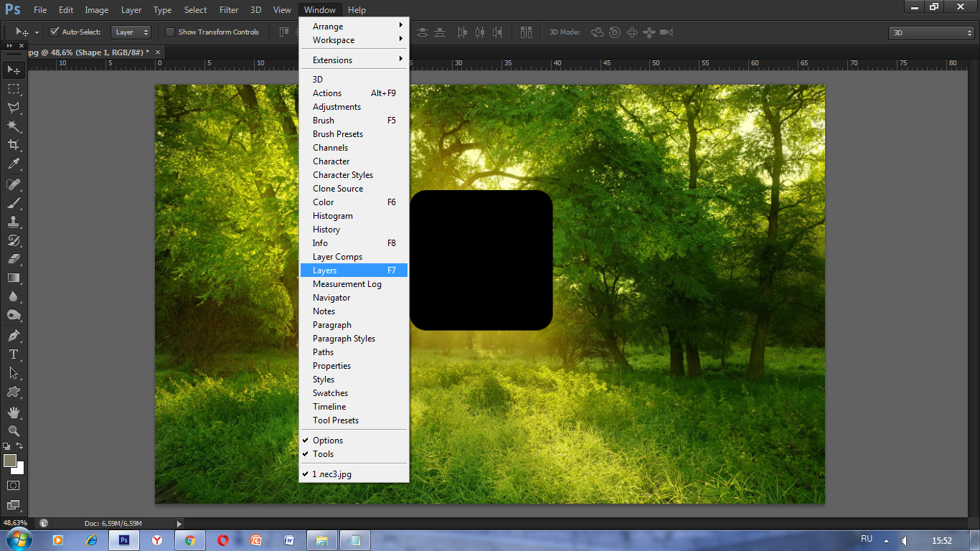The height and width of the screenshot is (551, 980).
Task: Activate the Type tool
Action: click(14, 354)
